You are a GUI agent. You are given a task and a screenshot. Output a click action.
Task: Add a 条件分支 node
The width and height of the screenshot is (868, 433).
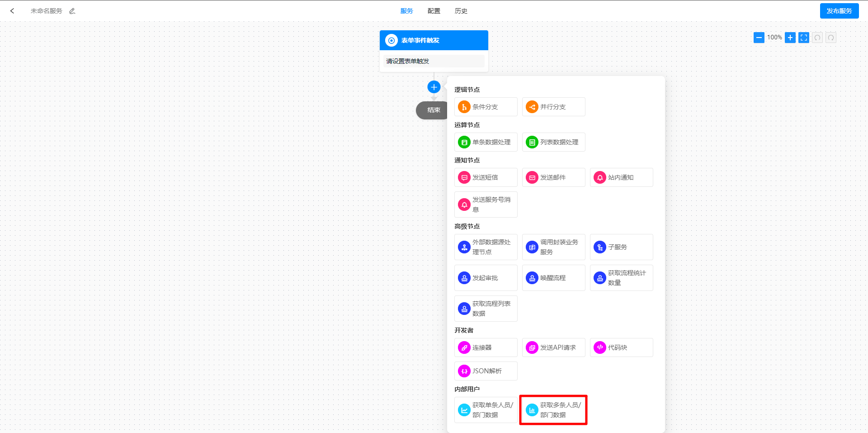pyautogui.click(x=486, y=107)
